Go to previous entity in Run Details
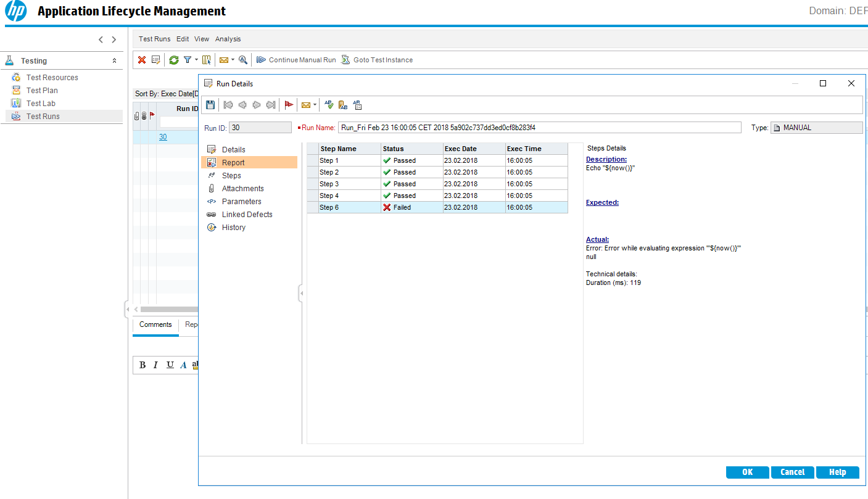Screen dimensions: 868x499 (x=242, y=105)
